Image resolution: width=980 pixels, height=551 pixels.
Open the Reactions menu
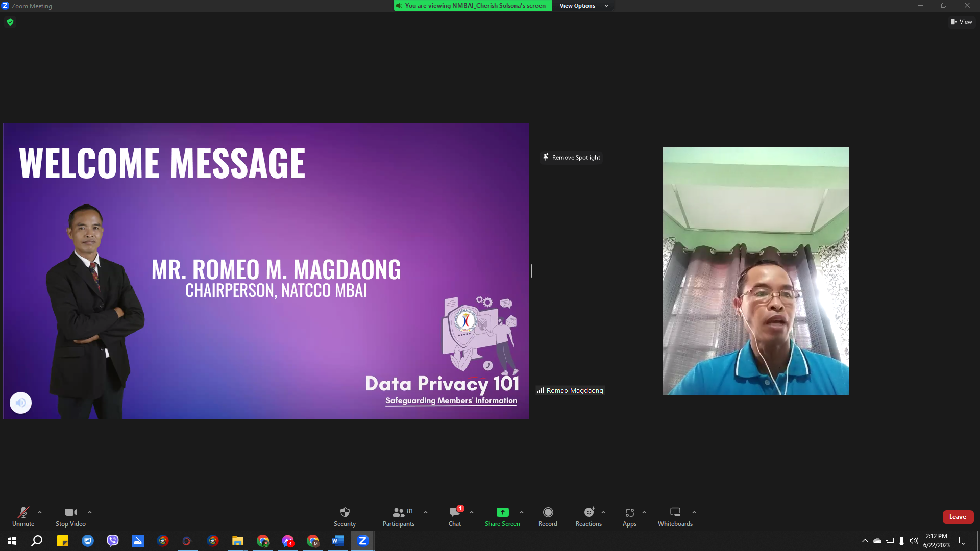589,516
